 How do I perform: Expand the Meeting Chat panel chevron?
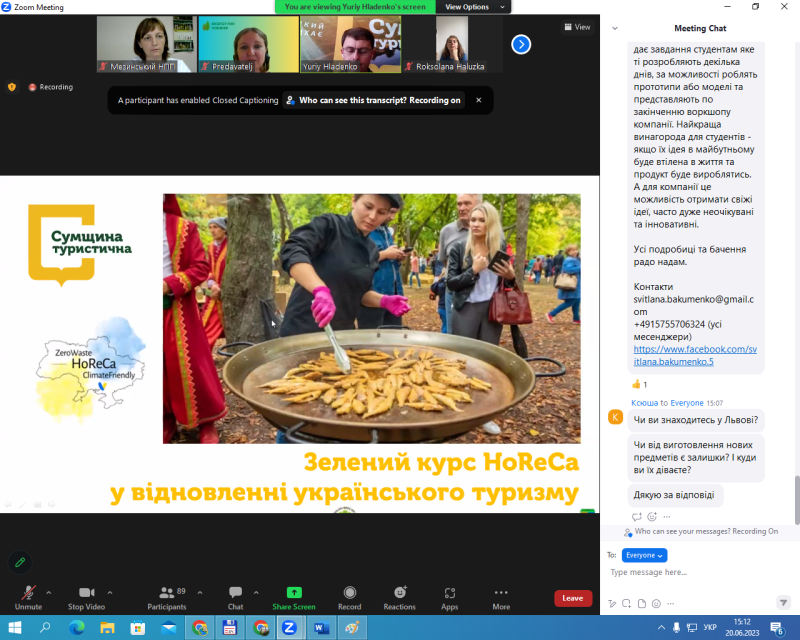coord(614,28)
